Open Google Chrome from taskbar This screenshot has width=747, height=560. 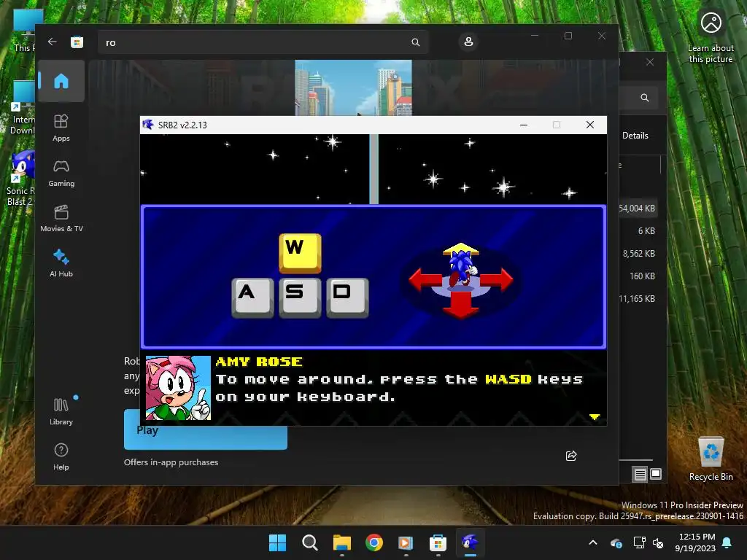(374, 542)
